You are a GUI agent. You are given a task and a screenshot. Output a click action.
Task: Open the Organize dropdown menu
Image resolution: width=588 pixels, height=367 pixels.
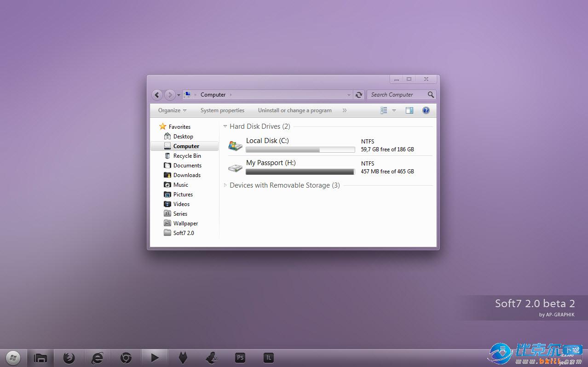pyautogui.click(x=172, y=110)
